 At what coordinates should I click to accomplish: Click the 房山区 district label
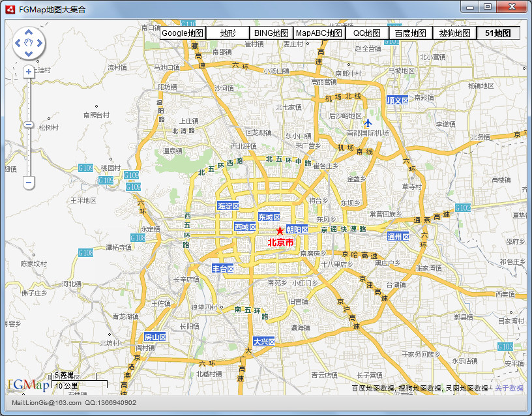tap(155, 337)
